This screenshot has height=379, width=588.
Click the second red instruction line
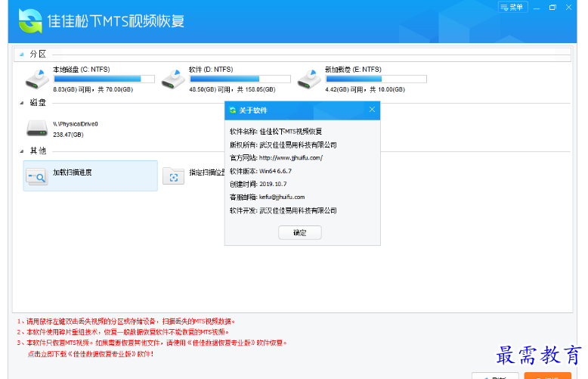tap(123, 332)
